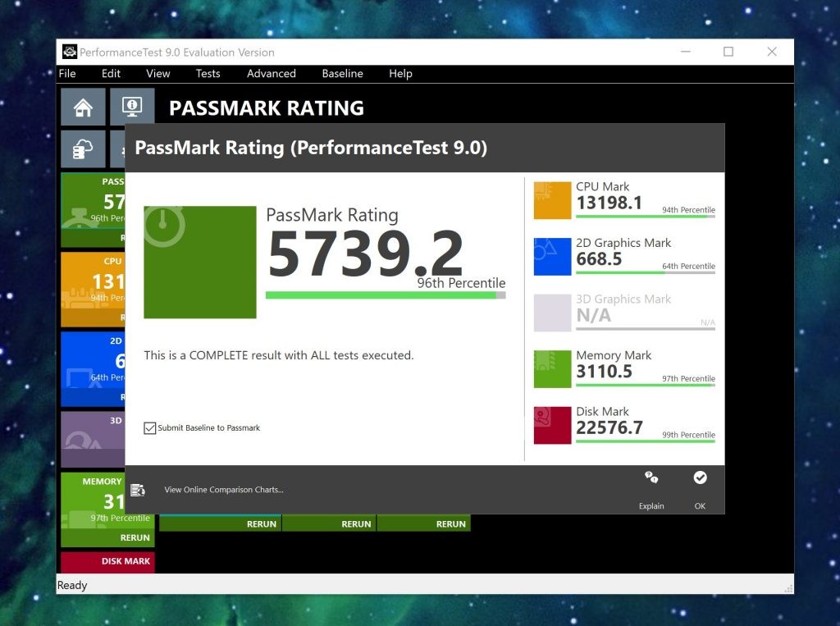
Task: Select the blue 2D sidebar tile
Action: (93, 368)
